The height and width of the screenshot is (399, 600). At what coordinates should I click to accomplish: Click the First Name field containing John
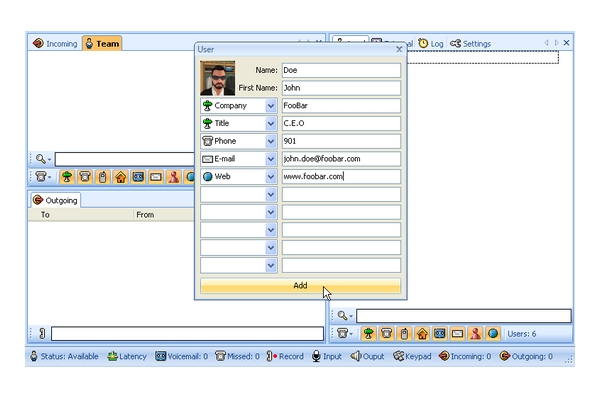(341, 88)
